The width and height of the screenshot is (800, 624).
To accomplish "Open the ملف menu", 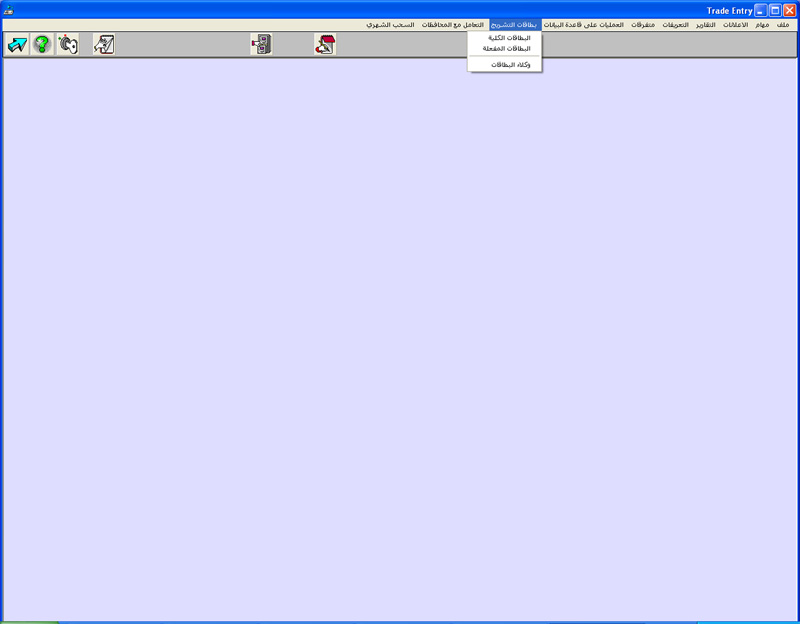I will click(x=783, y=23).
